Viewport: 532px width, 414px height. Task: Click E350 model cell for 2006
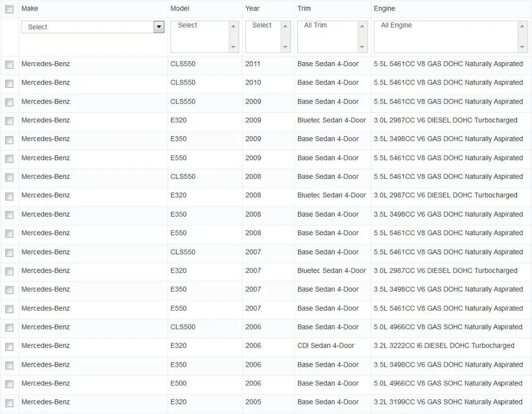pyautogui.click(x=178, y=365)
